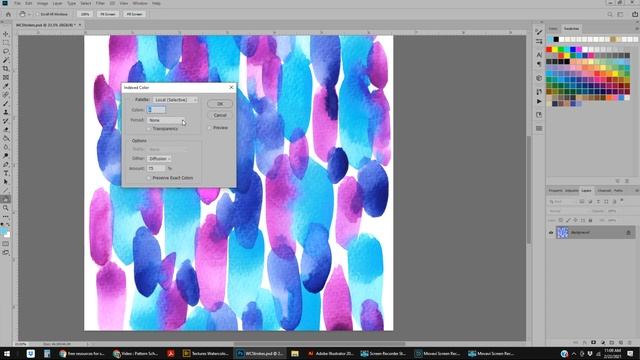The width and height of the screenshot is (640, 360).
Task: Select the Type tool
Action: coord(6,173)
